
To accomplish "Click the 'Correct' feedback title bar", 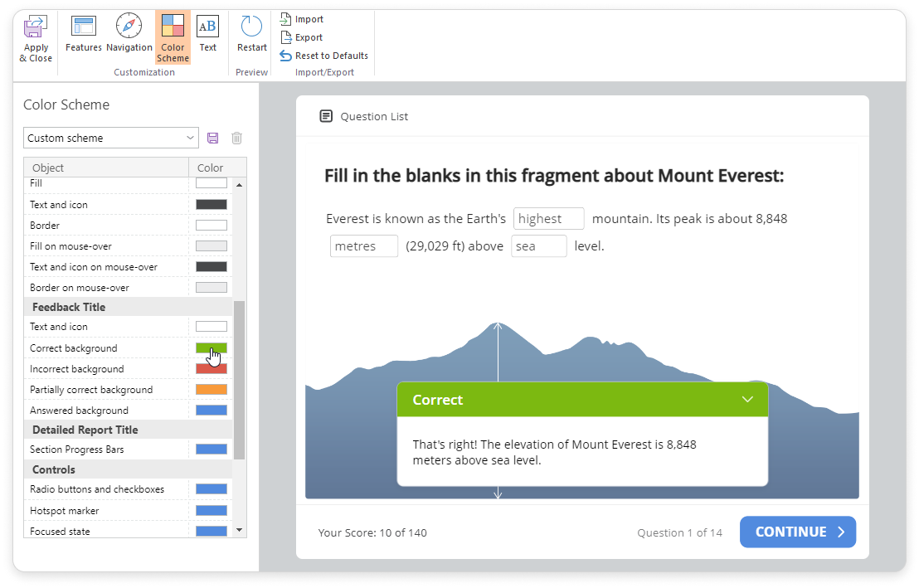I will [582, 399].
